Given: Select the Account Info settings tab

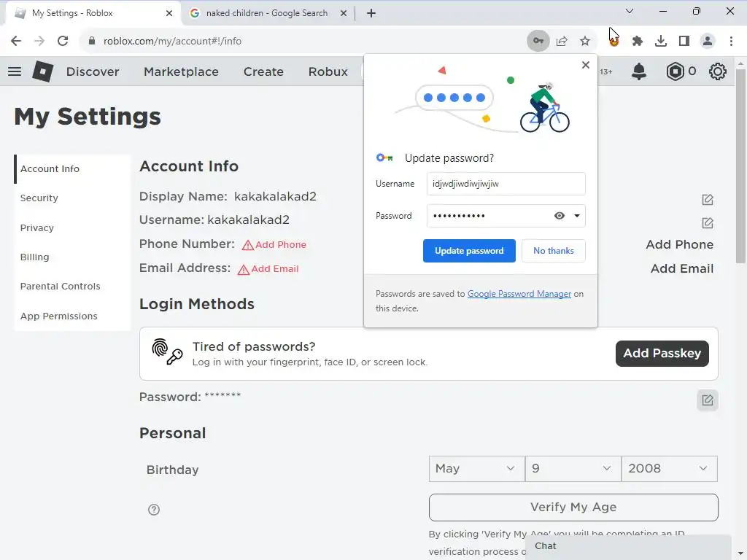Looking at the screenshot, I should point(72,169).
